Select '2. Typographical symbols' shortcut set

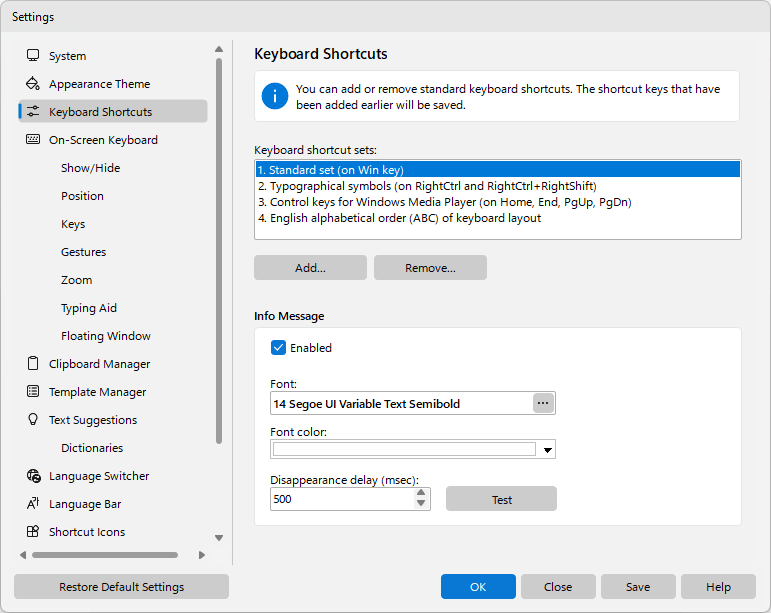498,186
